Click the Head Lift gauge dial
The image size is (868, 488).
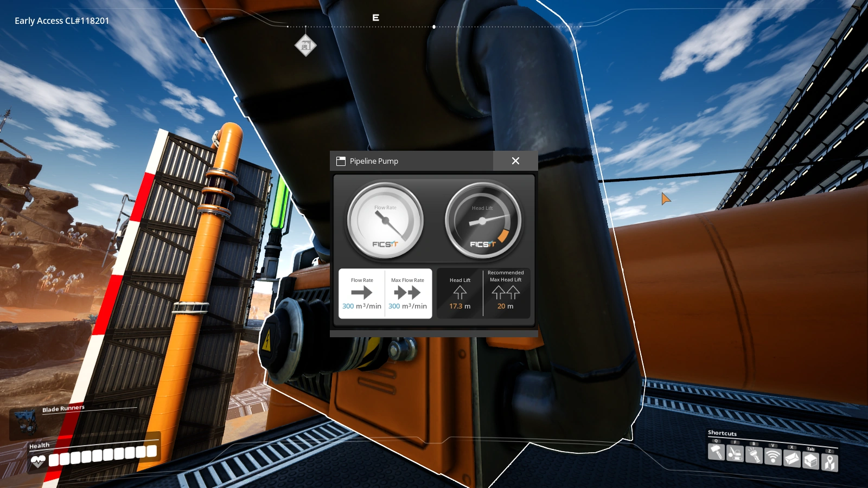click(483, 221)
